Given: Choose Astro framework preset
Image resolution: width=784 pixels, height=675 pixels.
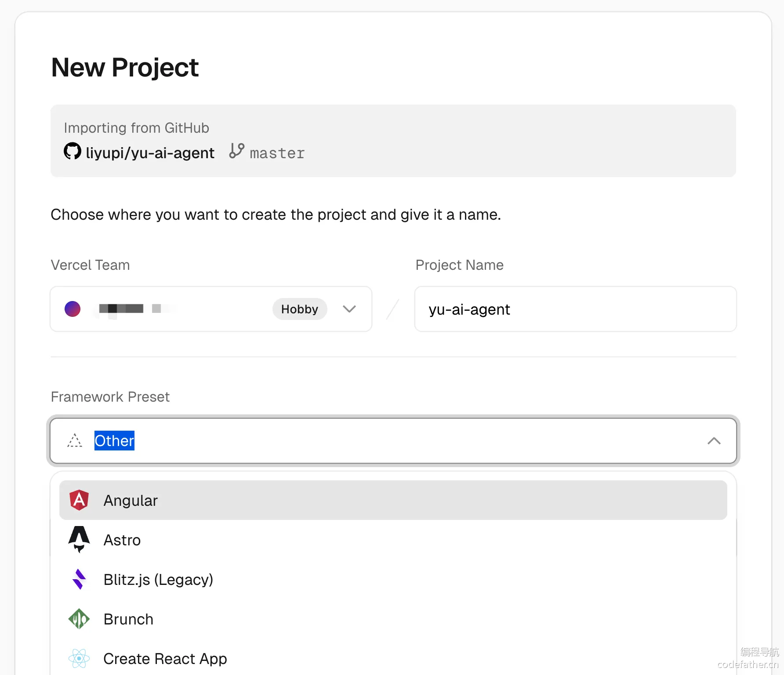Looking at the screenshot, I should pos(393,540).
